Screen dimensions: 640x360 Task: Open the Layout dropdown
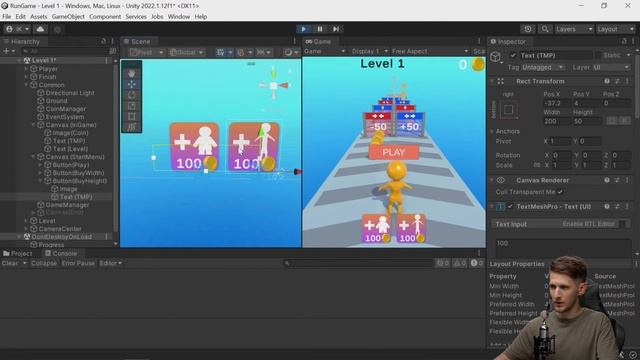[615, 29]
